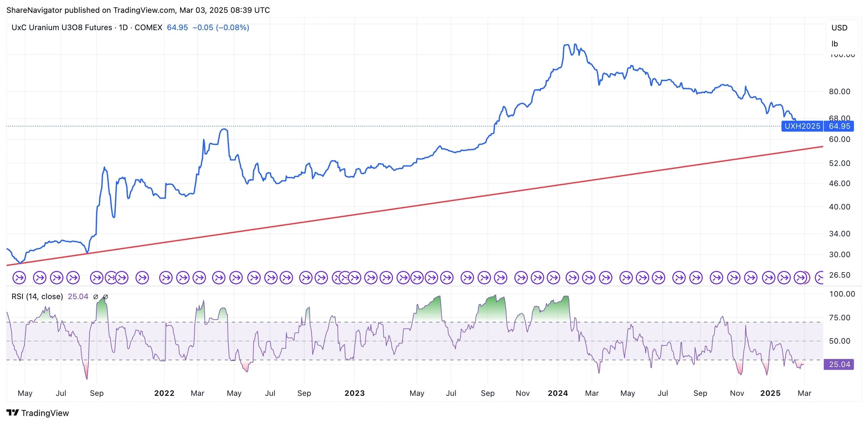The height and width of the screenshot is (424, 868).
Task: Click the clipped rollover icon at far right
Action: pos(820,278)
